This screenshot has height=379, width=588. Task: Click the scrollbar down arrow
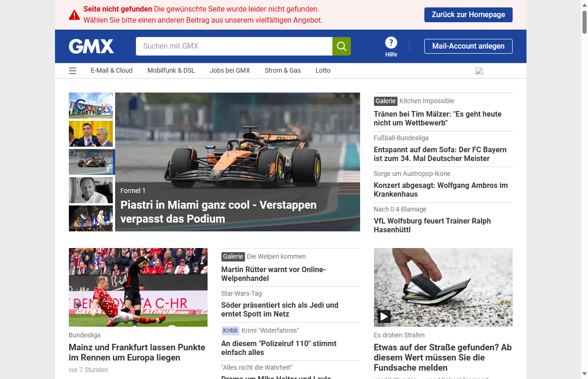584,373
